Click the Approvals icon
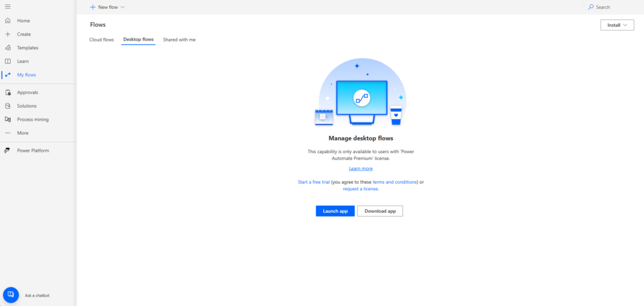Viewport: 644px width, 306px height. tap(8, 93)
